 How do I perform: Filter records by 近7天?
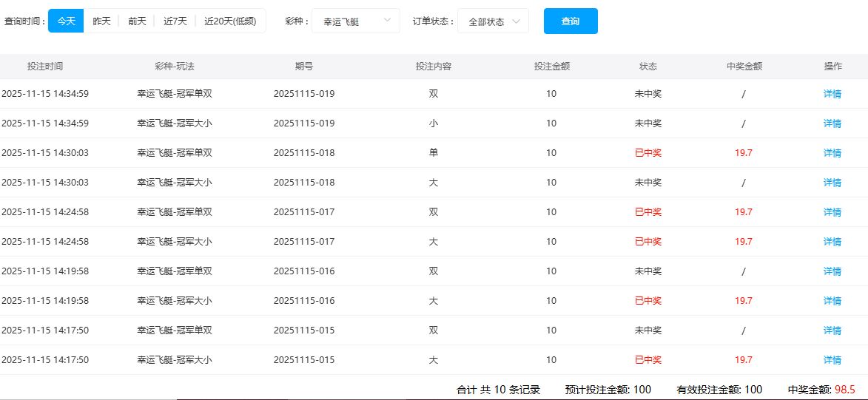tap(175, 21)
